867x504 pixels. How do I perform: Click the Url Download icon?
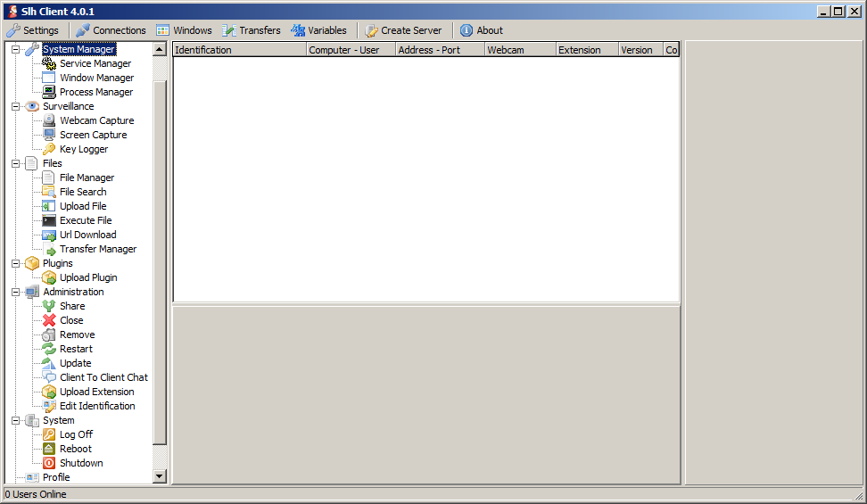(x=49, y=235)
